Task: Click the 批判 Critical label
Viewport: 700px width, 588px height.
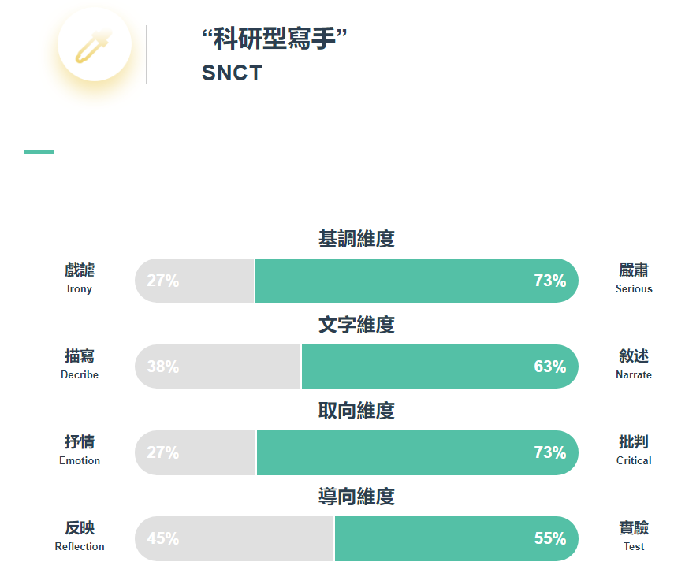Action: pyautogui.click(x=634, y=450)
